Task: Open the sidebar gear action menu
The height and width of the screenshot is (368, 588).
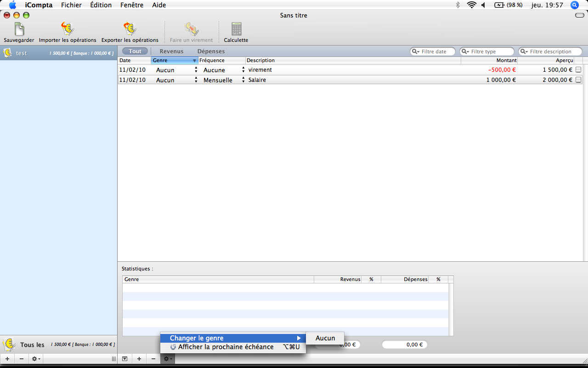Action: click(36, 359)
